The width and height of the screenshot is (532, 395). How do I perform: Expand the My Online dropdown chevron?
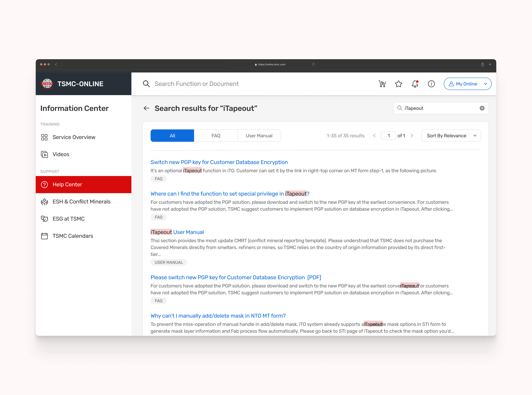click(x=485, y=84)
